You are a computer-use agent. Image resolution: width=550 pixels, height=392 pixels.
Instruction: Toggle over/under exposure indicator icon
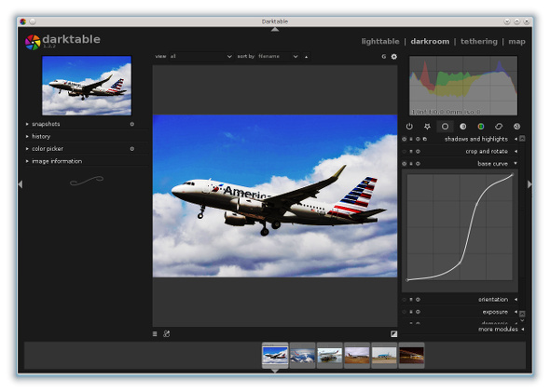click(394, 334)
